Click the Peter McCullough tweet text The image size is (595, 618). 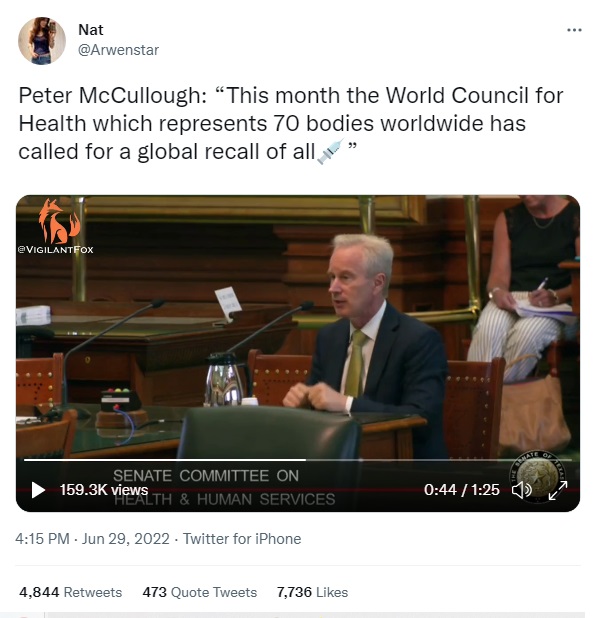click(291, 123)
